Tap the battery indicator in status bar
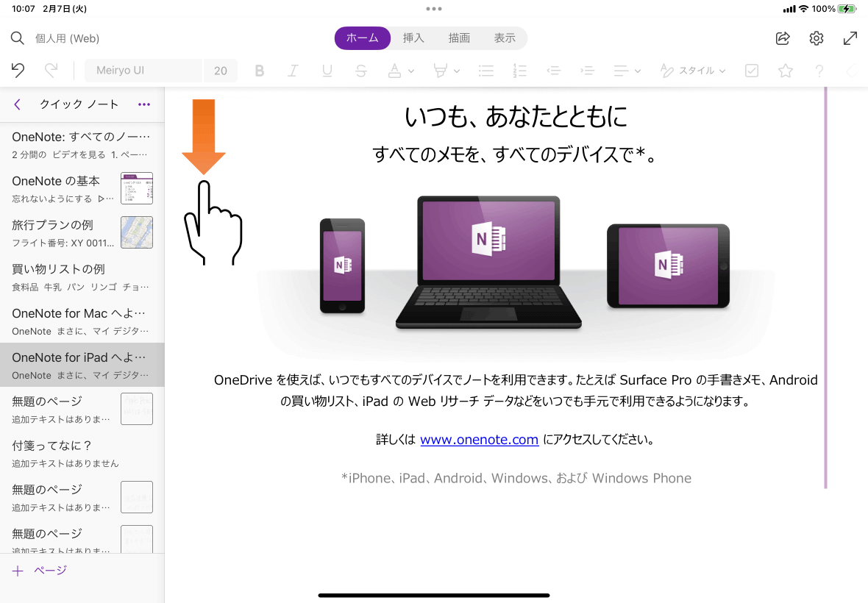Image resolution: width=868 pixels, height=603 pixels. tap(847, 9)
